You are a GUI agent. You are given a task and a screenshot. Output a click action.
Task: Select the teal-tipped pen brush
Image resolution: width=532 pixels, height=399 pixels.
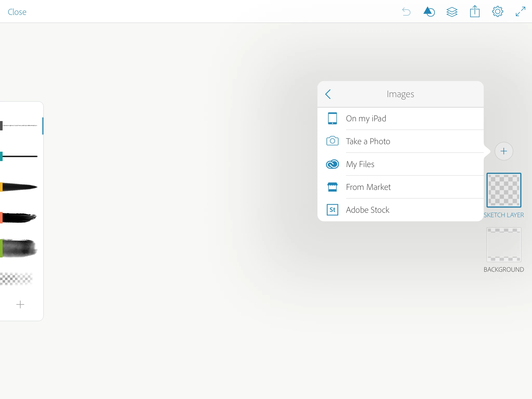(19, 156)
